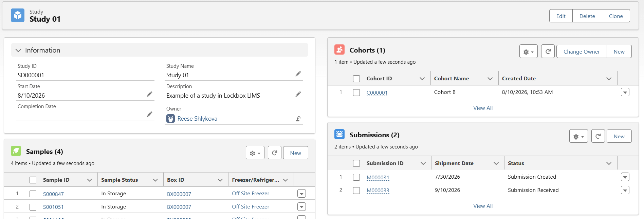Open Shipment Date column menu
644x219 pixels.
(496, 163)
